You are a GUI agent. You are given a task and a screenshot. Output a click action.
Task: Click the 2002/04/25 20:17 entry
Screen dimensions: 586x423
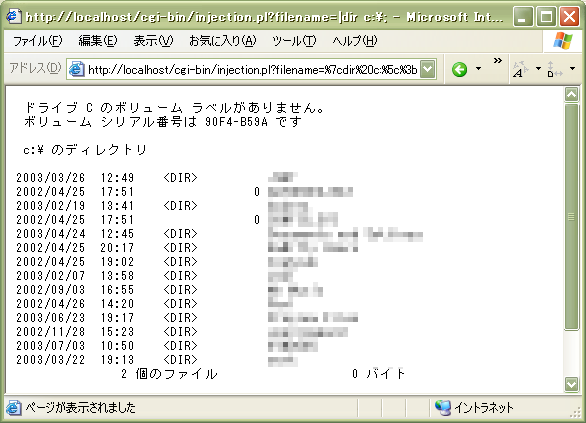[x=187, y=248]
